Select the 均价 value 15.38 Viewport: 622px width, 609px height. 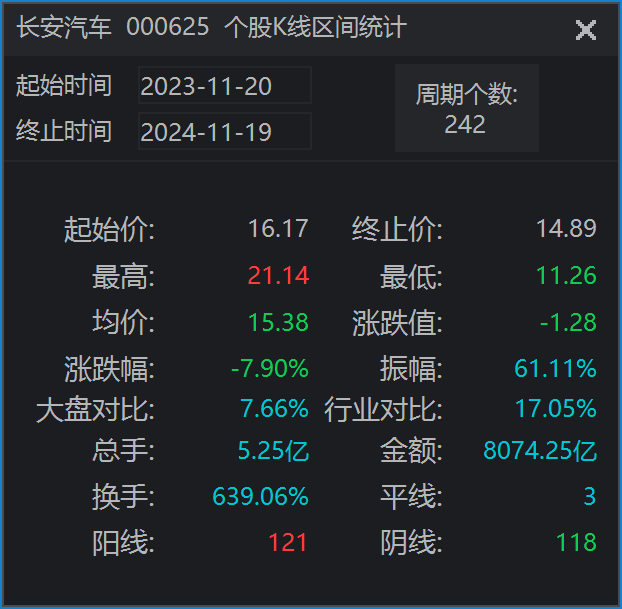(278, 322)
